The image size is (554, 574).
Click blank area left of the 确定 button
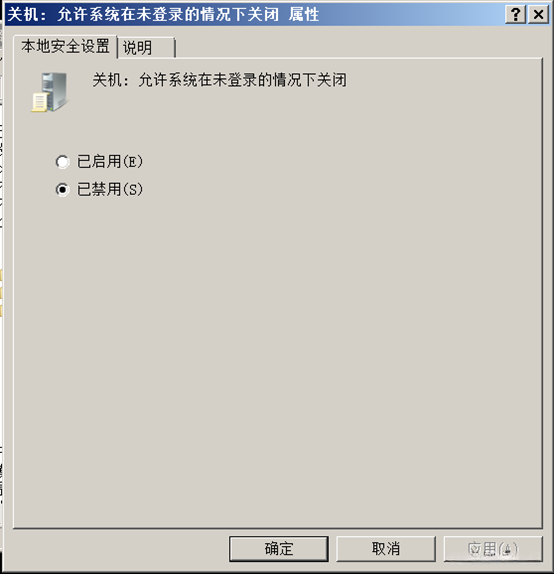[x=117, y=549]
